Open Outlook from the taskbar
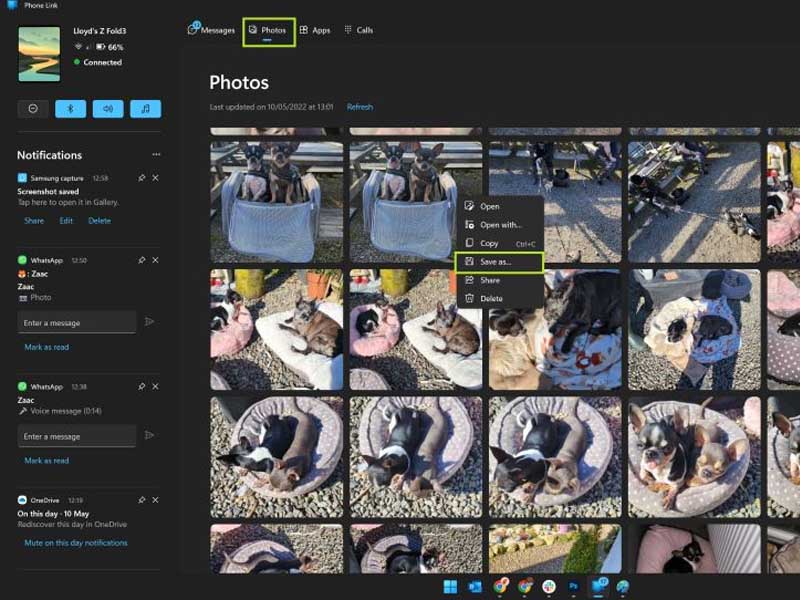Image resolution: width=800 pixels, height=600 pixels. pos(475,587)
